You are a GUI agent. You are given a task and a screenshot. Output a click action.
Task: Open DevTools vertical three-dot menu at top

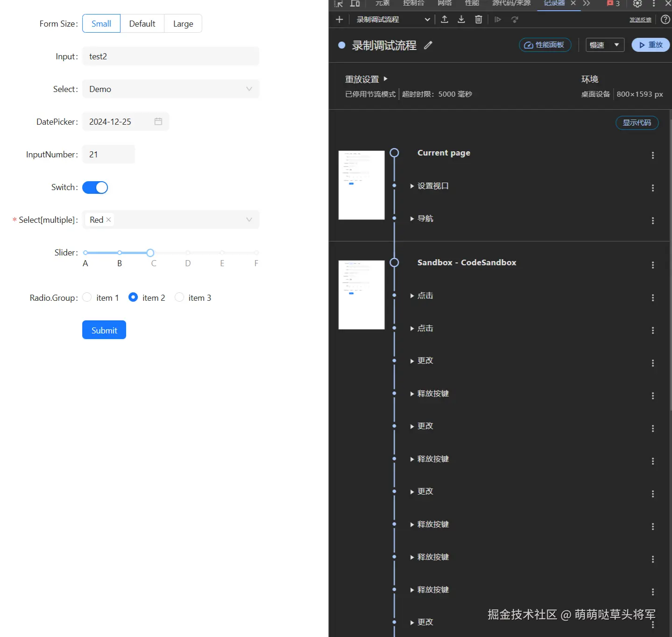pos(654,3)
